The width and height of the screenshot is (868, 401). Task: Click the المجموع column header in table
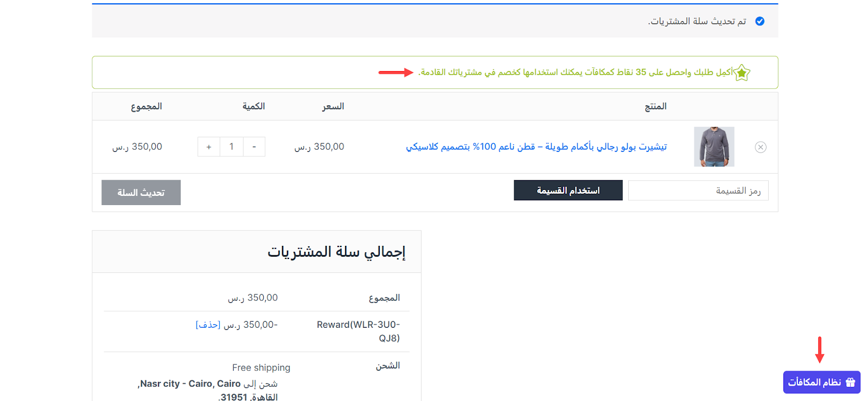[x=146, y=106]
